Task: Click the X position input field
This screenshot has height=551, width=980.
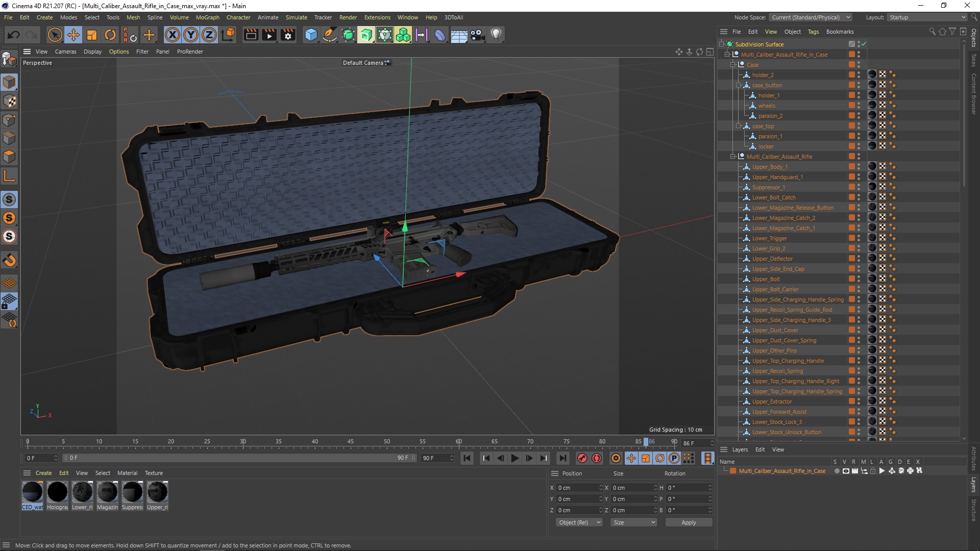Action: [x=580, y=488]
